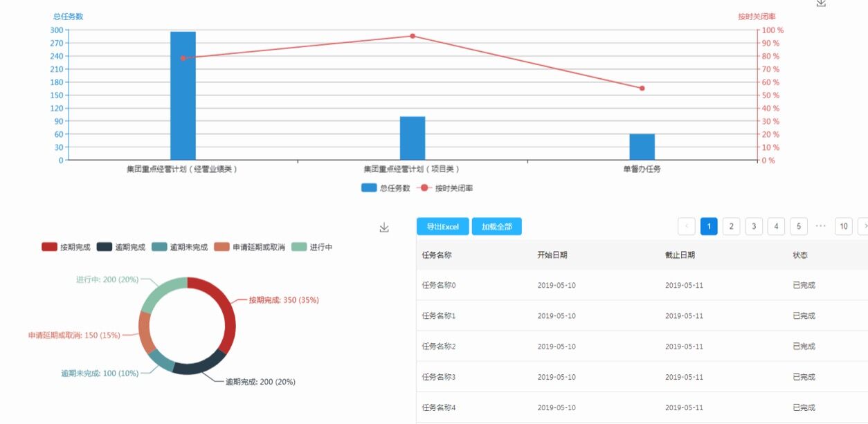Go to the previous page using the arrow
868x424 pixels.
click(686, 226)
